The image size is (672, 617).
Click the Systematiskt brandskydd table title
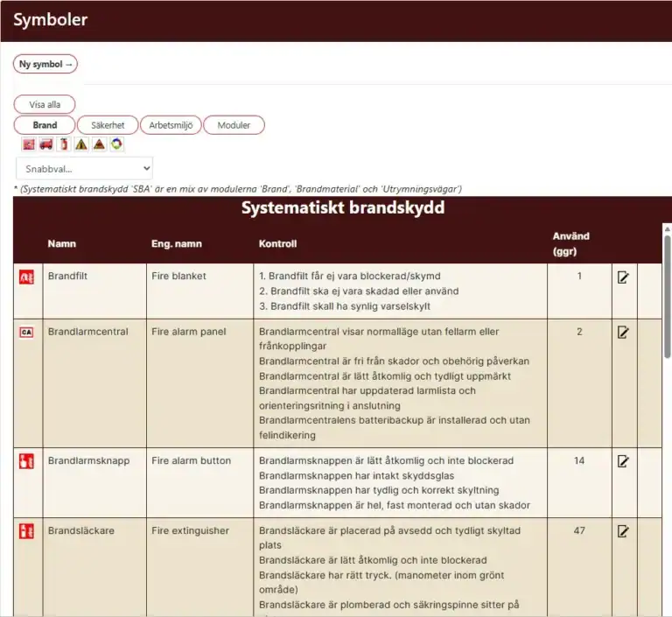[x=343, y=207]
